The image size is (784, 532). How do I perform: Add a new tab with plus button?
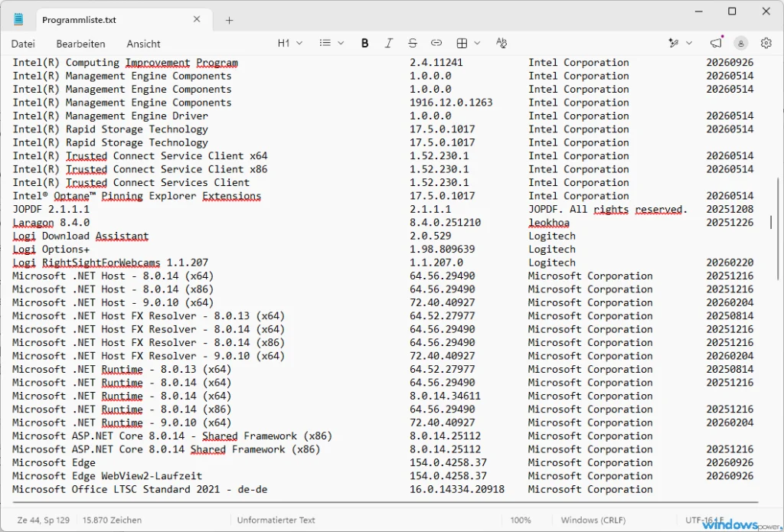(229, 20)
